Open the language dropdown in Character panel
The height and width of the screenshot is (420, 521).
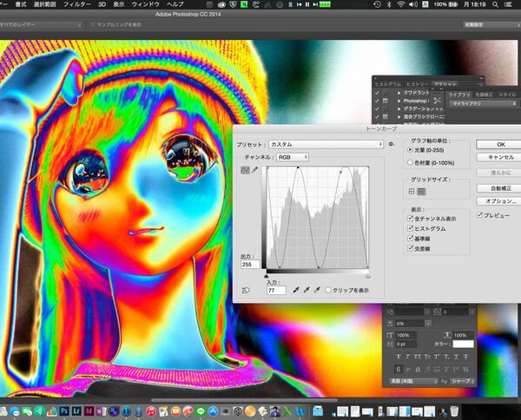pos(413,381)
